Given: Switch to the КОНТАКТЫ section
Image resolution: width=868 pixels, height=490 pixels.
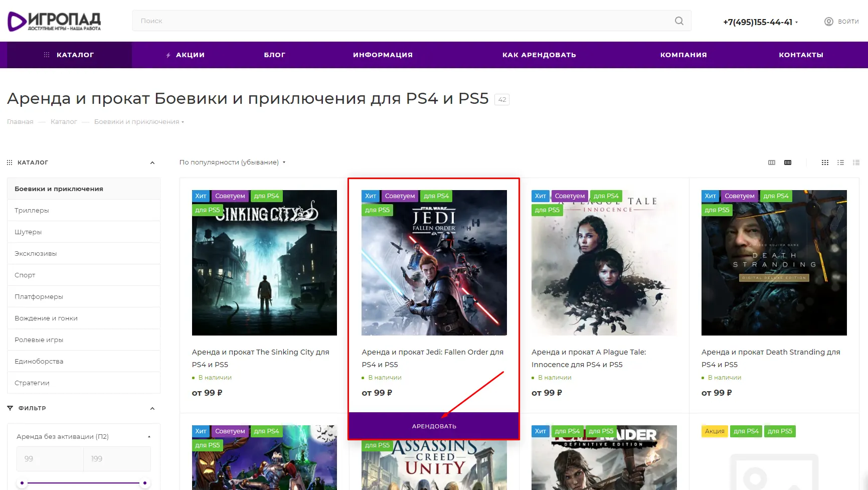Looking at the screenshot, I should coord(800,55).
